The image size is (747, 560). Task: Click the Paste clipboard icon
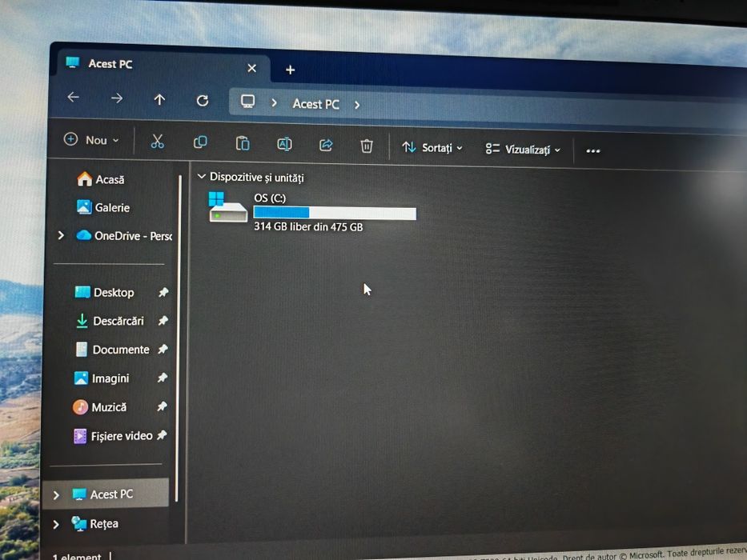point(243,143)
